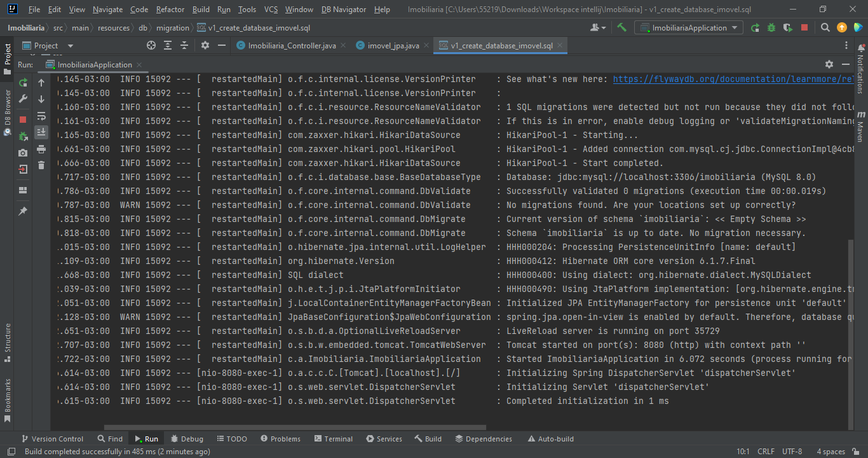This screenshot has width=868, height=458.
Task: Open TODO tool window
Action: click(x=232, y=439)
